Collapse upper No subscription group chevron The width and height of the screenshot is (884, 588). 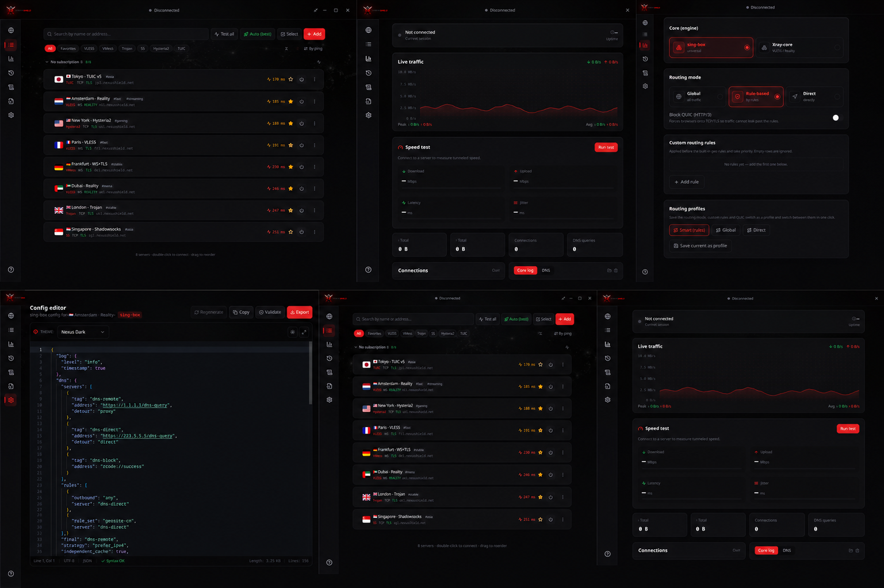pyautogui.click(x=47, y=62)
